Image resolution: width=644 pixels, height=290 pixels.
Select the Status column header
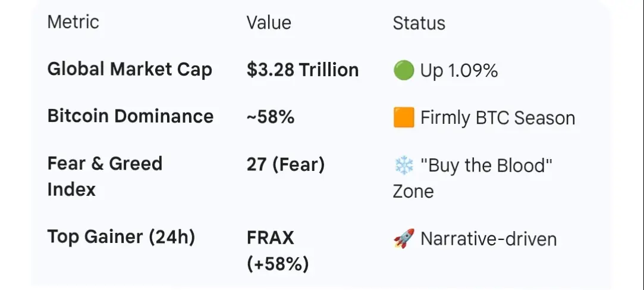[419, 23]
